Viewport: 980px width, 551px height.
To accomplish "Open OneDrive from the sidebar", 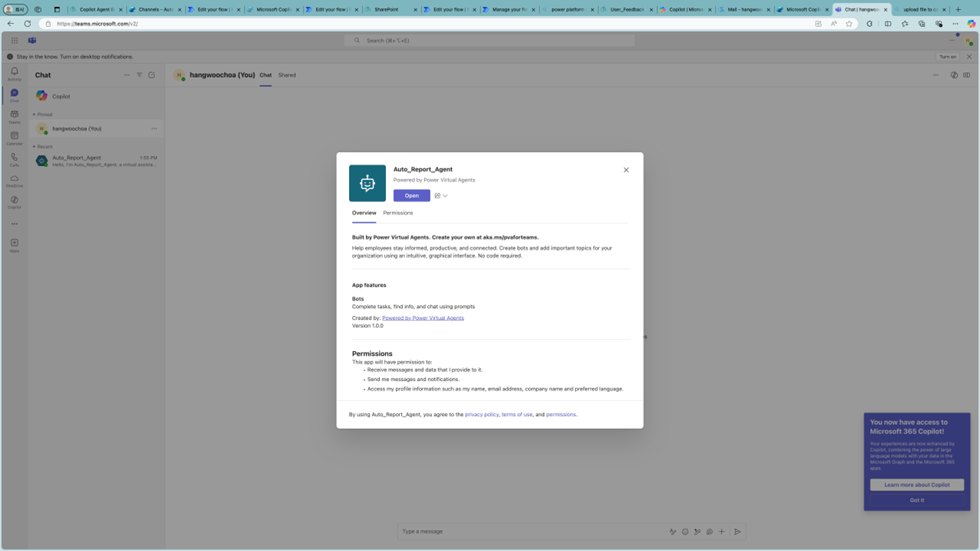I will coord(14,181).
